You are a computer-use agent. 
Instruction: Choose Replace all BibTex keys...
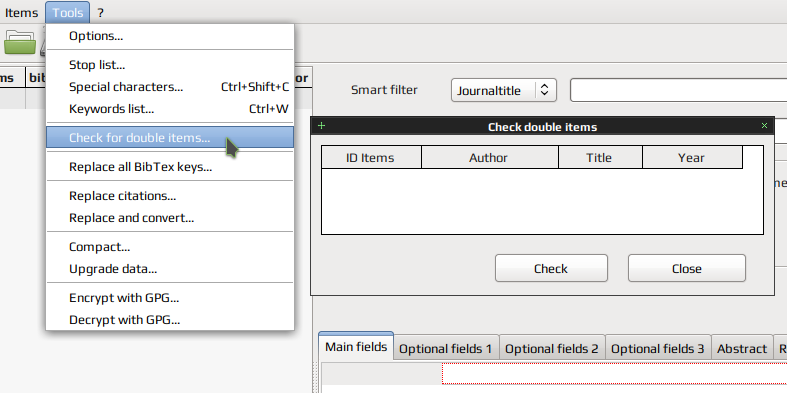point(170,167)
